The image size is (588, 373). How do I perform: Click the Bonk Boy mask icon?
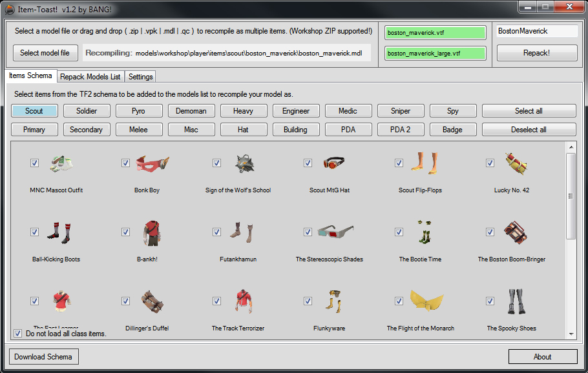[152, 163]
